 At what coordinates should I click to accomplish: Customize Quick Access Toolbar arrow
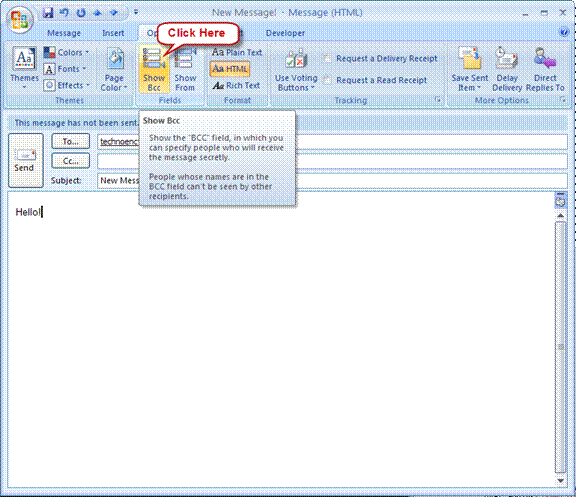(136, 12)
